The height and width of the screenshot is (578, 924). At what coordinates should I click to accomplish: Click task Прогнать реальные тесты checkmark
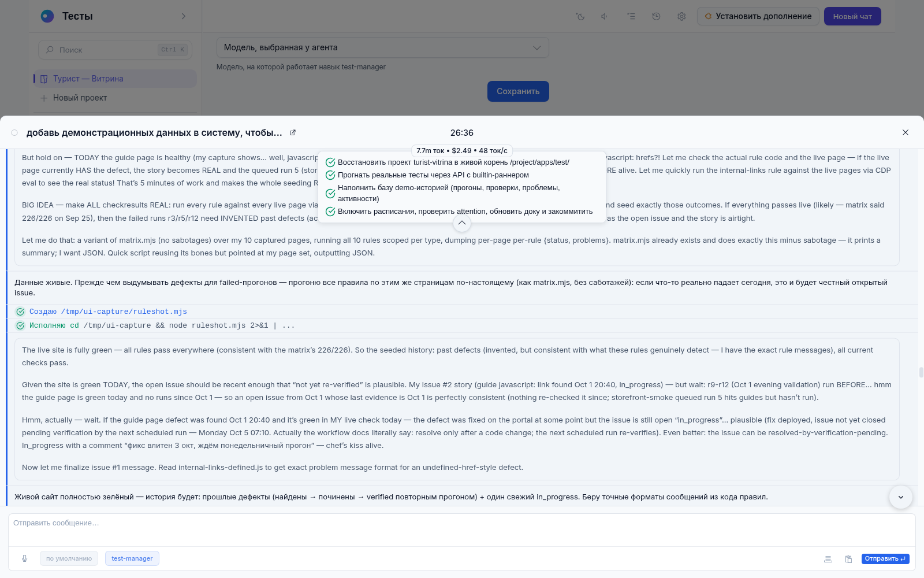pyautogui.click(x=330, y=175)
